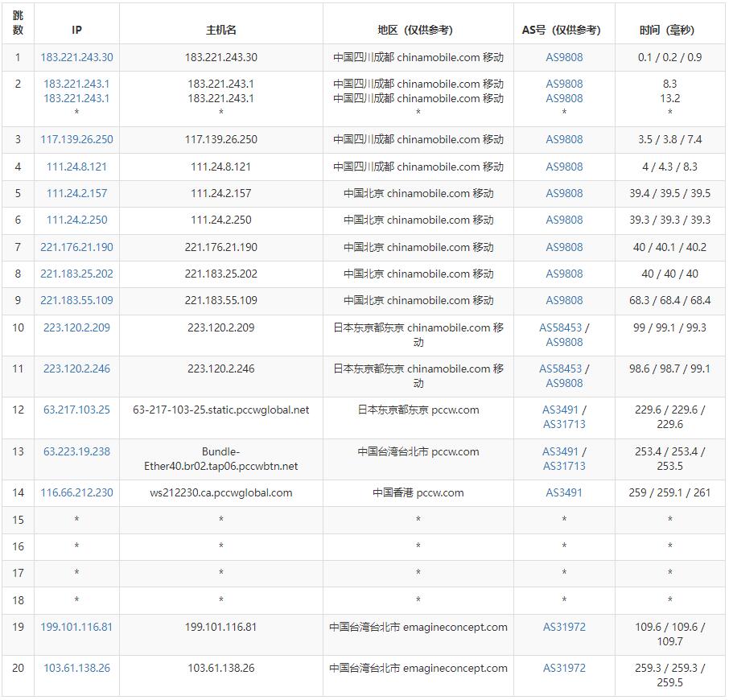Select time value 68.3 / 68.4 / 68.4
729x700 pixels.
[670, 300]
